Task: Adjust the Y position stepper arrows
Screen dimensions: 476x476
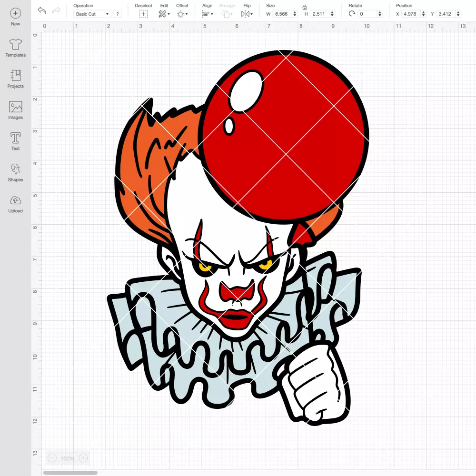Action: (x=458, y=14)
